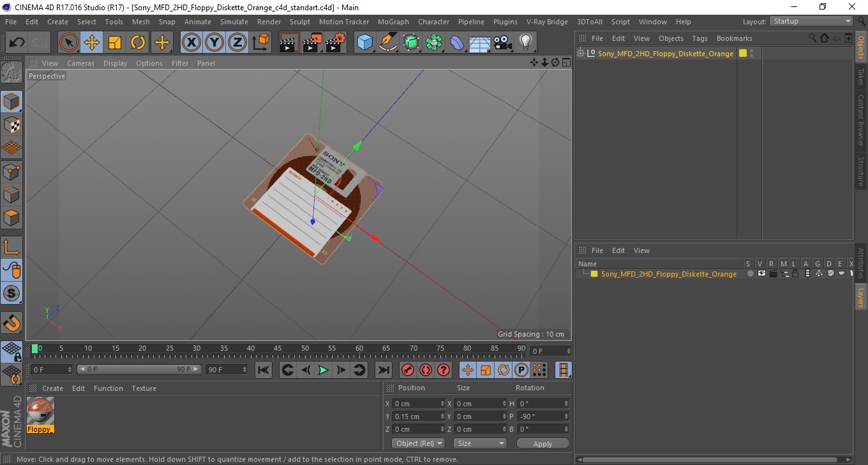Toggle Snap S icon in sidebar
The width and height of the screenshot is (868, 465).
pos(11,294)
